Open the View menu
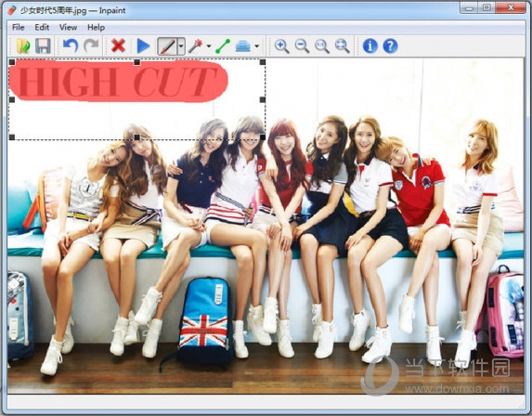 [68, 28]
